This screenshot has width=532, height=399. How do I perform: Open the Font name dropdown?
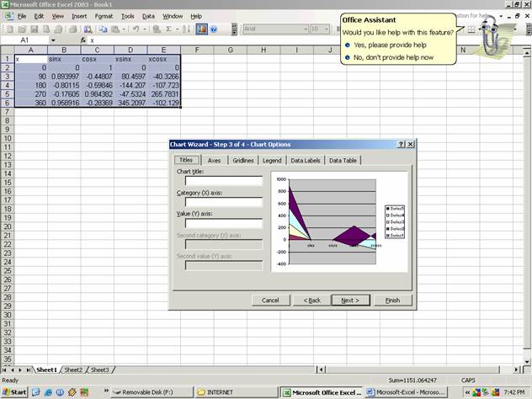[306, 29]
